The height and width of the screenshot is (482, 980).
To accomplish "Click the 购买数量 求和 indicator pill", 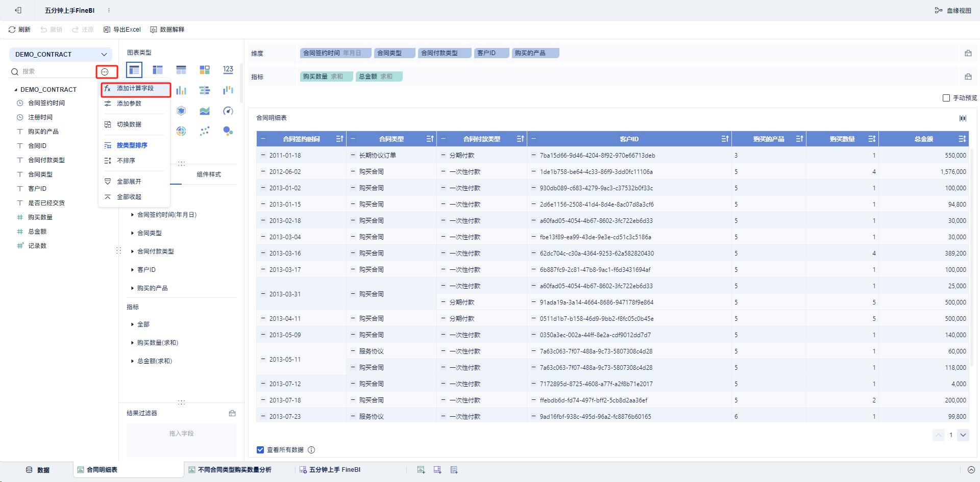I will tap(327, 77).
